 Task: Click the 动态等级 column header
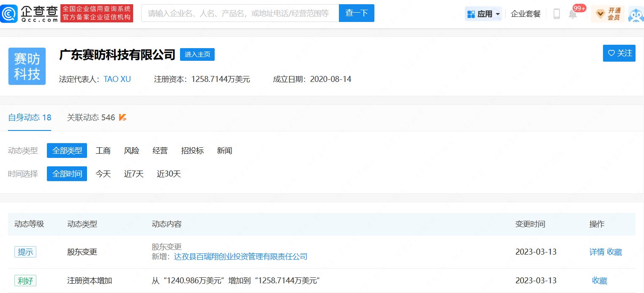pyautogui.click(x=29, y=224)
